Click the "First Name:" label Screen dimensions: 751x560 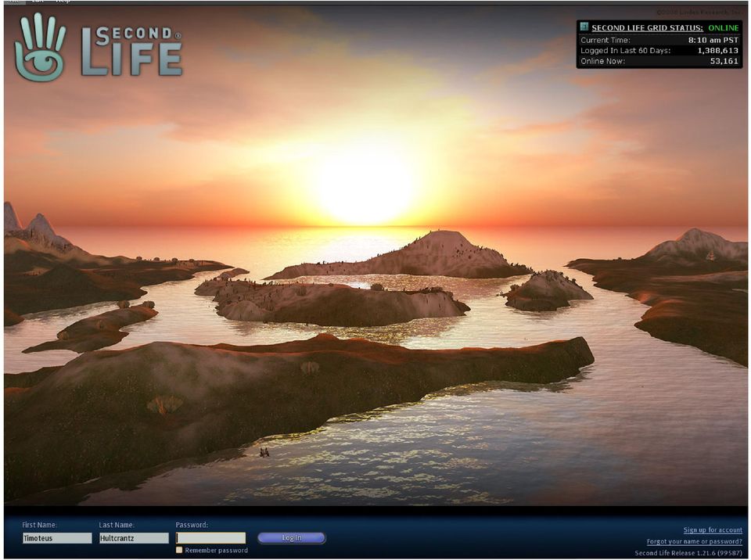(39, 525)
